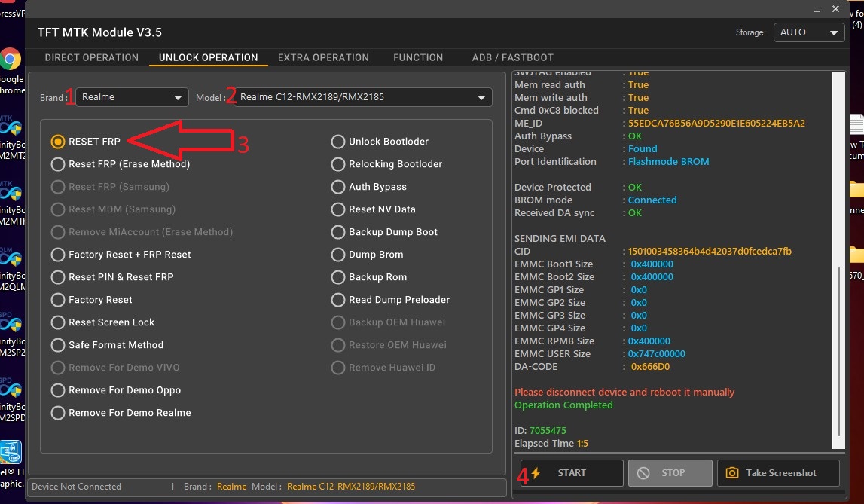864x504 pixels.
Task: Choose Unlock Bootloder radio button
Action: coord(337,142)
